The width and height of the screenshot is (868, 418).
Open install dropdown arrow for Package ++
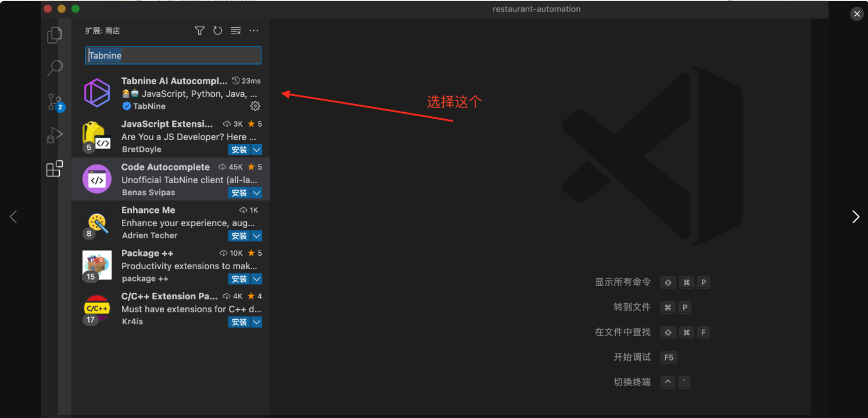click(256, 278)
